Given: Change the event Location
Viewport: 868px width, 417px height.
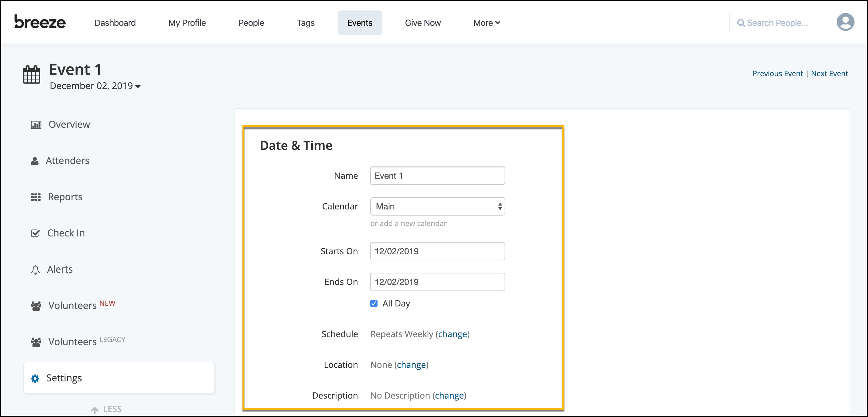Looking at the screenshot, I should 411,365.
